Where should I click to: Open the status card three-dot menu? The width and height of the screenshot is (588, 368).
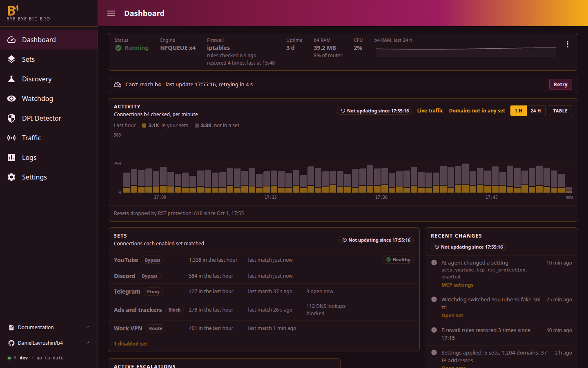point(567,44)
